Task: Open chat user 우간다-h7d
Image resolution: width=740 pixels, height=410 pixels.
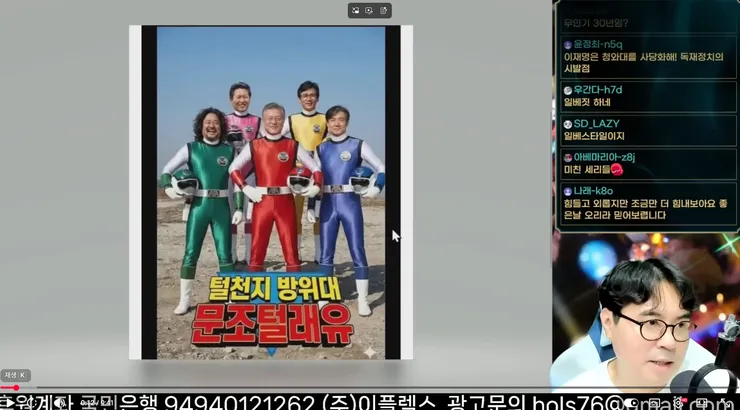Action: click(x=597, y=90)
